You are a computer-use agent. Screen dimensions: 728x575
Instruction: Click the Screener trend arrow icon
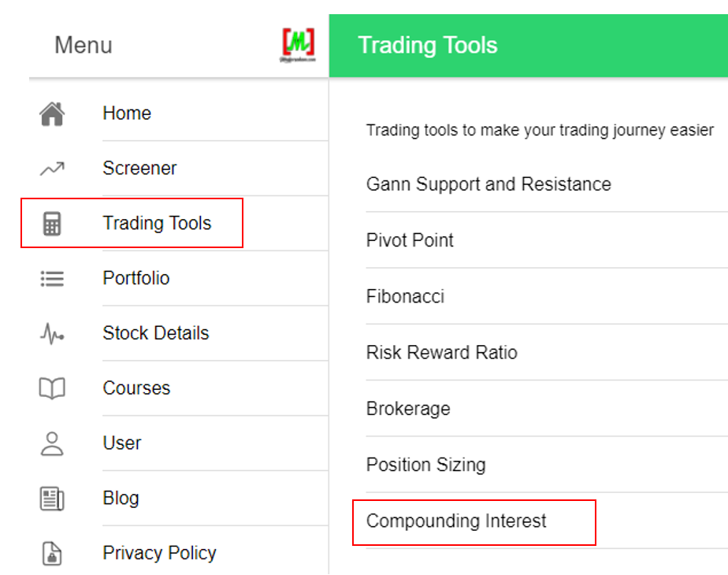coord(52,169)
